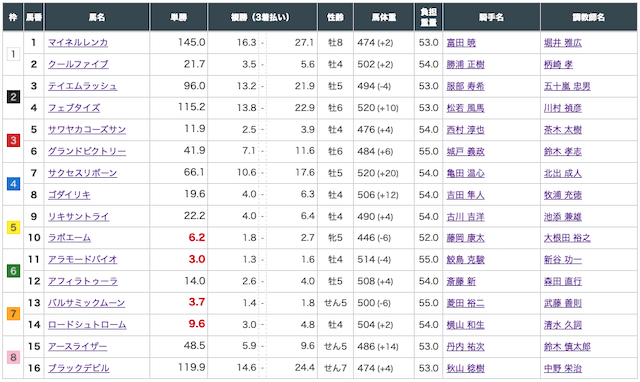Select the サワヤカコーズサン link
Image resolution: width=640 pixels, height=382 pixels.
(x=87, y=130)
